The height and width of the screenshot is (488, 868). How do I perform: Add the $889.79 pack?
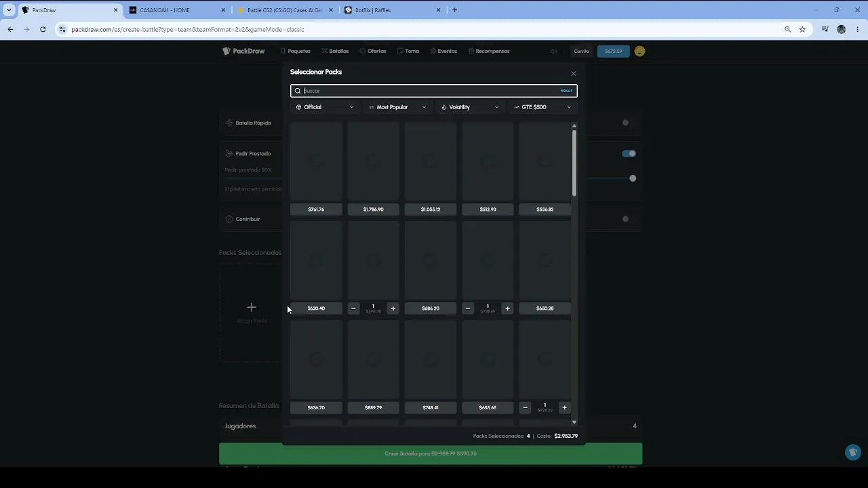(373, 408)
